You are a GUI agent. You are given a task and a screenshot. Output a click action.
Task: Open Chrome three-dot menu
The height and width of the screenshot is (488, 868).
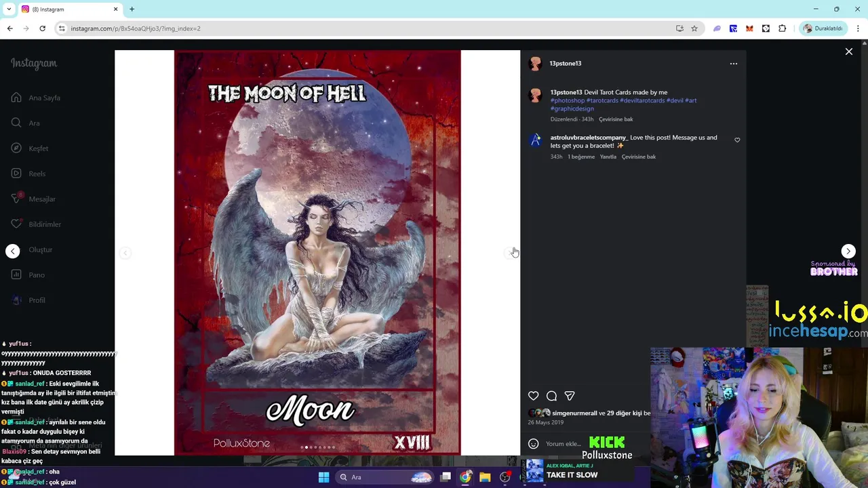tap(858, 28)
